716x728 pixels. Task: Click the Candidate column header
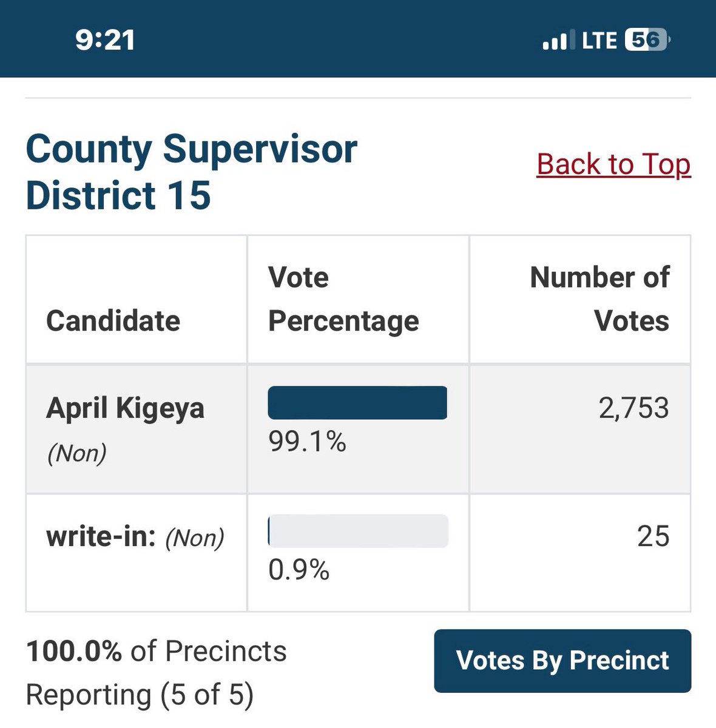113,320
